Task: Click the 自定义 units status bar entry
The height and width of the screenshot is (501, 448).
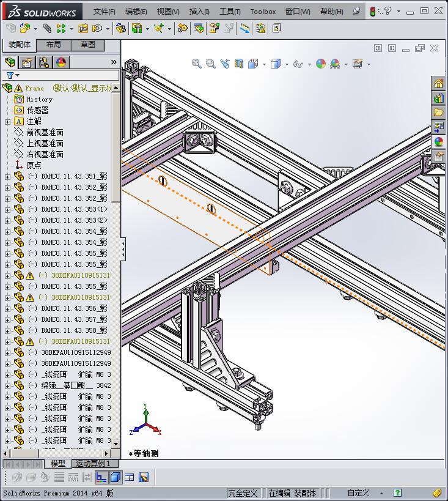Action: (358, 493)
